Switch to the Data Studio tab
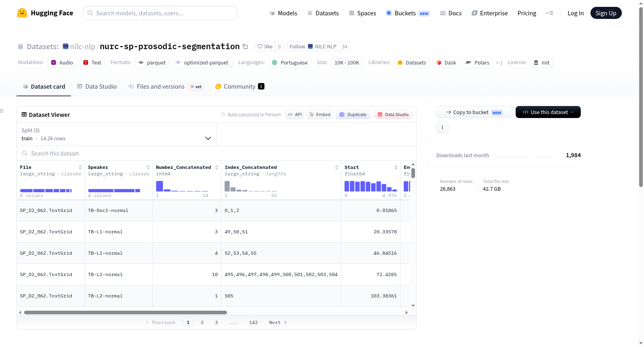Image resolution: width=644 pixels, height=347 pixels. tap(97, 86)
